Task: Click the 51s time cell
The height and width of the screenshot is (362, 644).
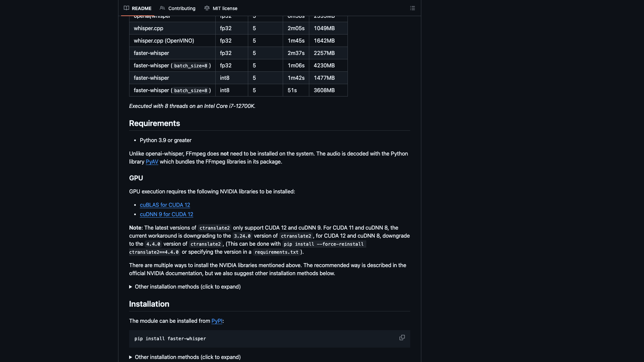Action: pyautogui.click(x=296, y=90)
